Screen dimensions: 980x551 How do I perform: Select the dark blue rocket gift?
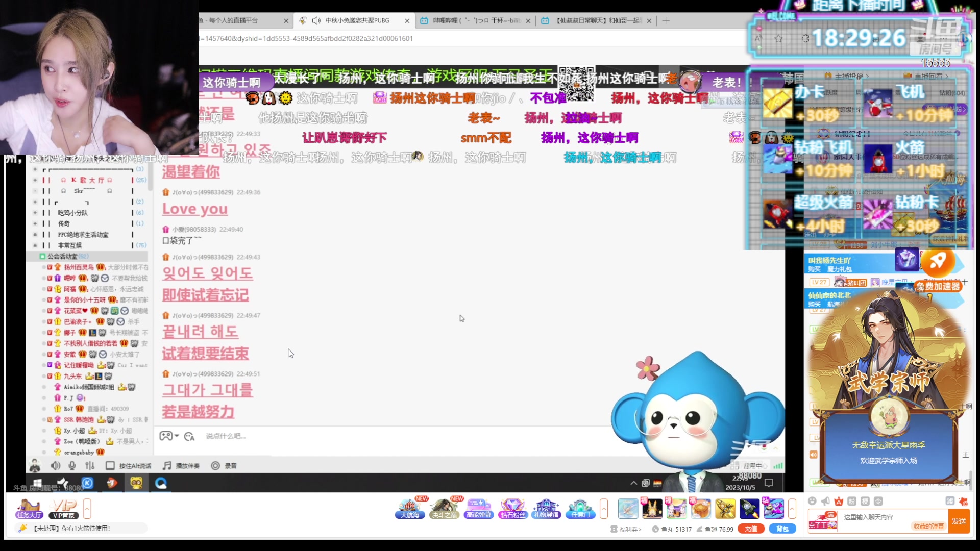click(x=749, y=509)
